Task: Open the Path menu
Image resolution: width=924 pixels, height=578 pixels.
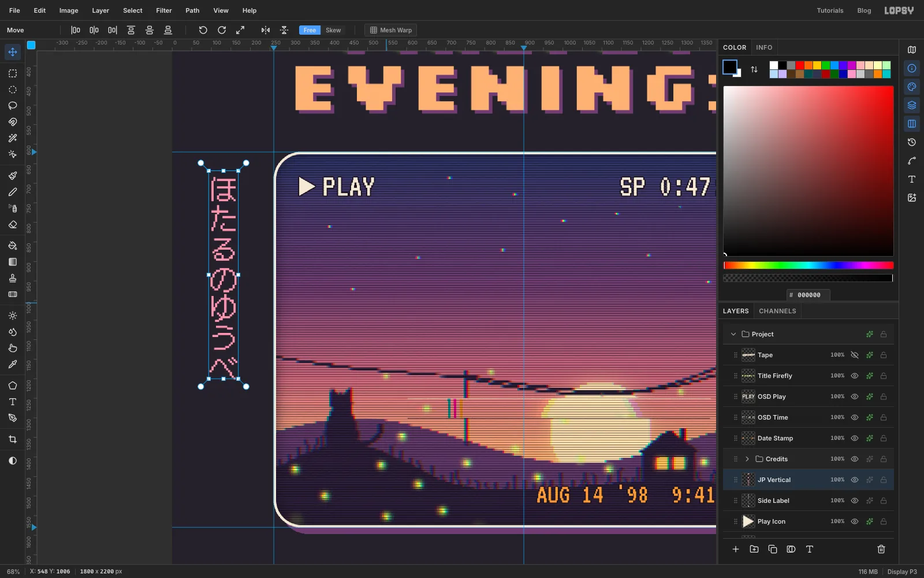Action: click(x=192, y=10)
